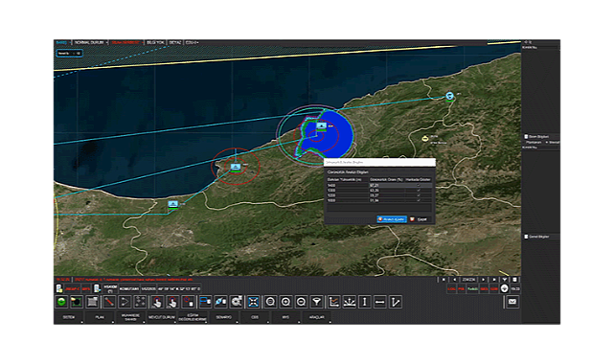Select the red line drawing tool

109,302
